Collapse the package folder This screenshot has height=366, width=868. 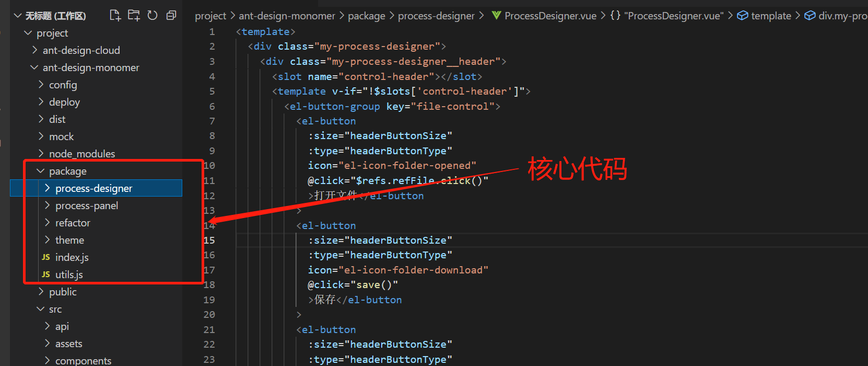point(41,171)
